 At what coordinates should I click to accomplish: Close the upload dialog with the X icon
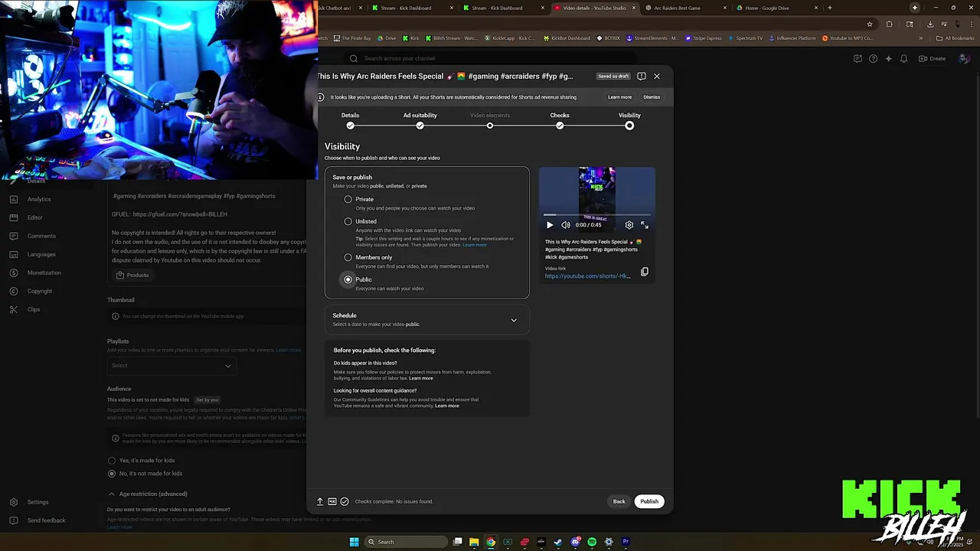pyautogui.click(x=657, y=77)
